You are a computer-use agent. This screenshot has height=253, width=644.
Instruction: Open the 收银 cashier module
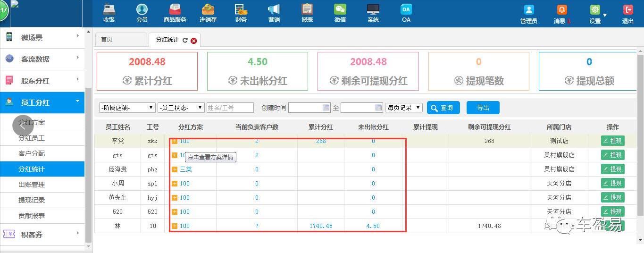[109, 13]
